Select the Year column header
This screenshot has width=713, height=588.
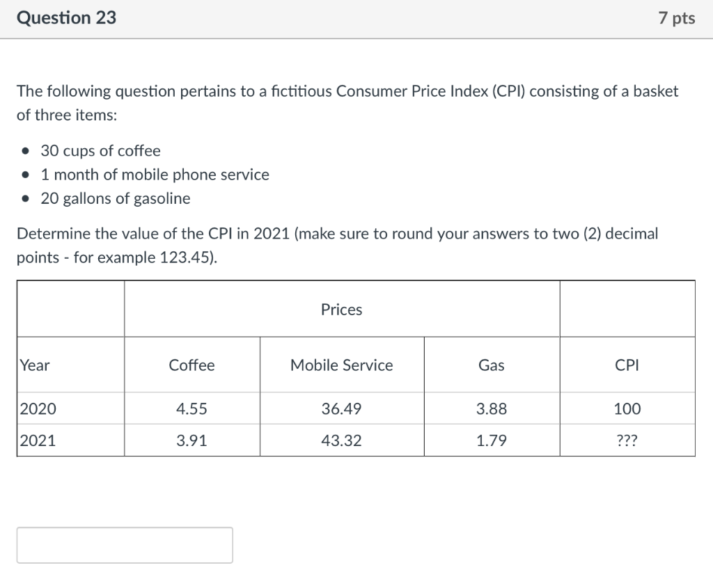click(33, 365)
